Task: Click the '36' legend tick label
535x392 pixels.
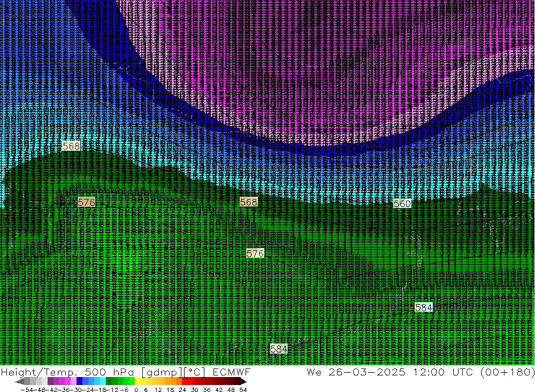Action: [x=207, y=390]
